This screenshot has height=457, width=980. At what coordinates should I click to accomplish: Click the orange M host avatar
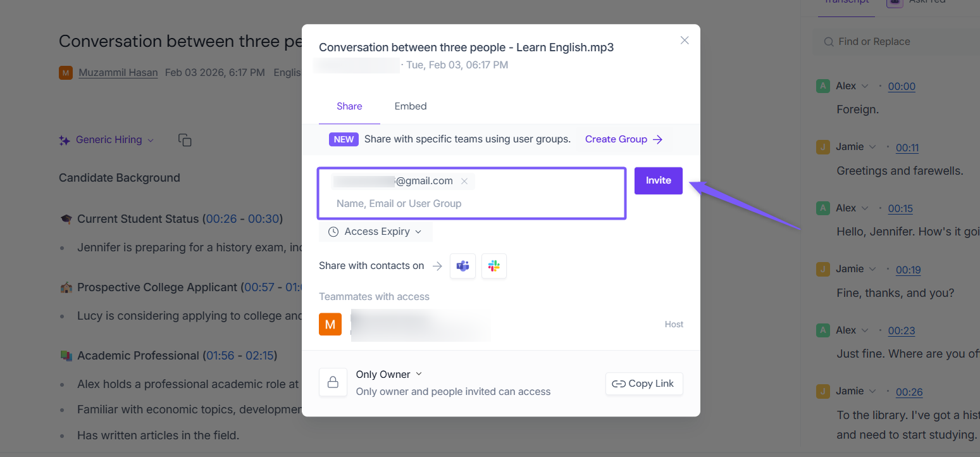[330, 324]
